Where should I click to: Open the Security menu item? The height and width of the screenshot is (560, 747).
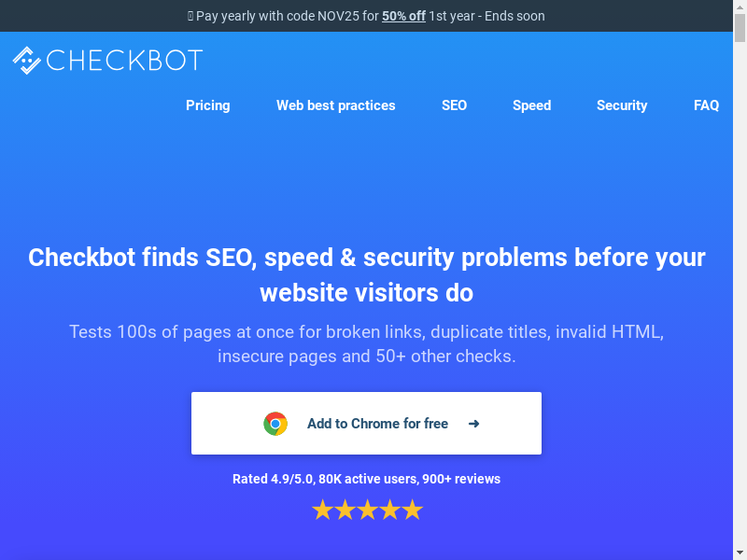click(622, 105)
